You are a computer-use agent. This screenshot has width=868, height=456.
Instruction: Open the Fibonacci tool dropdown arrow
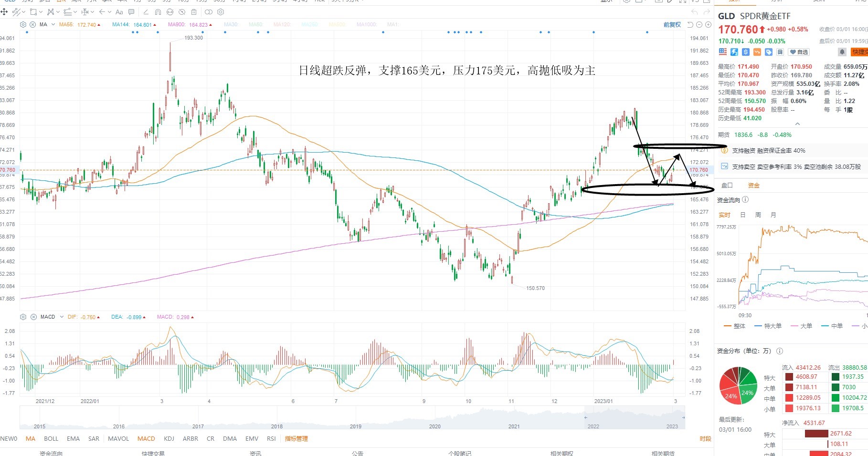(75, 12)
